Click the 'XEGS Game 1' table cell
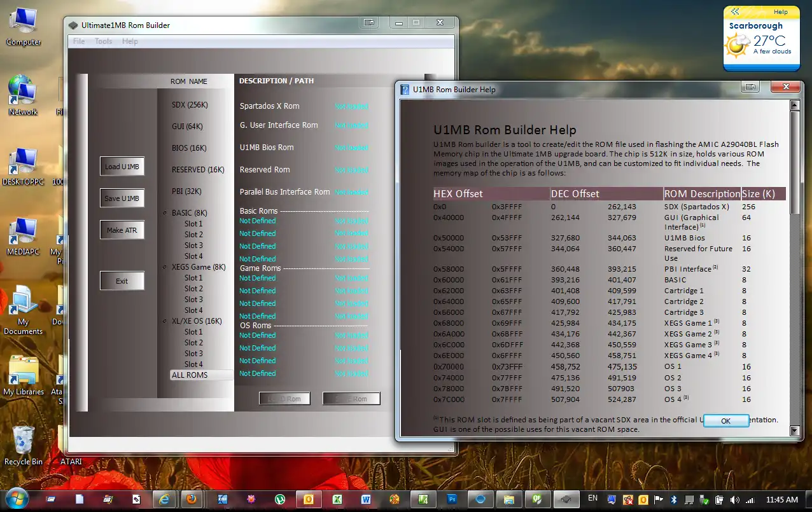The width and height of the screenshot is (812, 512). tap(692, 323)
